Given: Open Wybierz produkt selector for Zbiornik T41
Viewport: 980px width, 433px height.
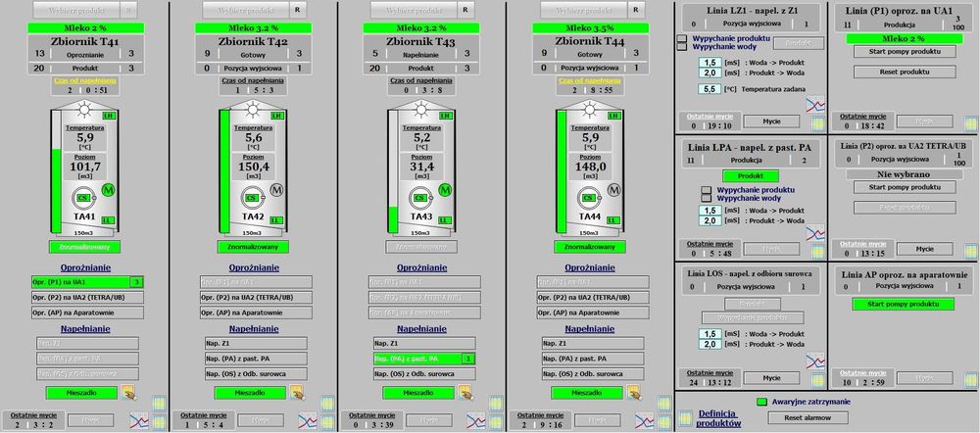Looking at the screenshot, I should click(x=75, y=10).
